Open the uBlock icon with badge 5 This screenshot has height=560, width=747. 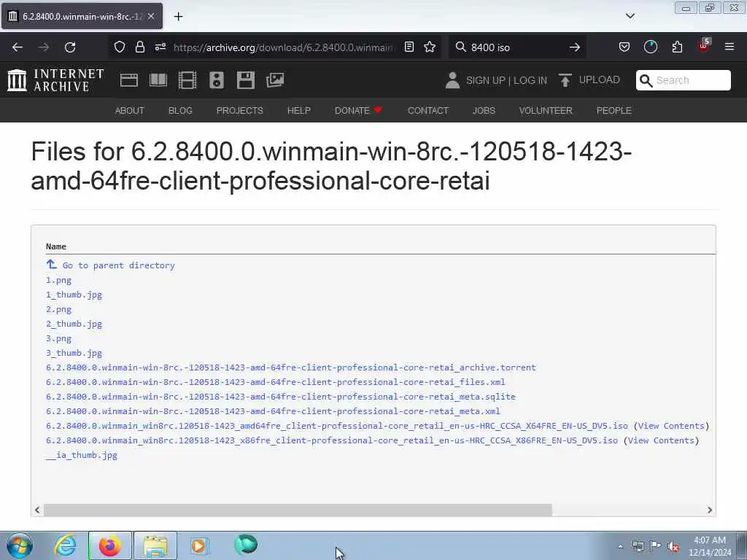[x=704, y=46]
